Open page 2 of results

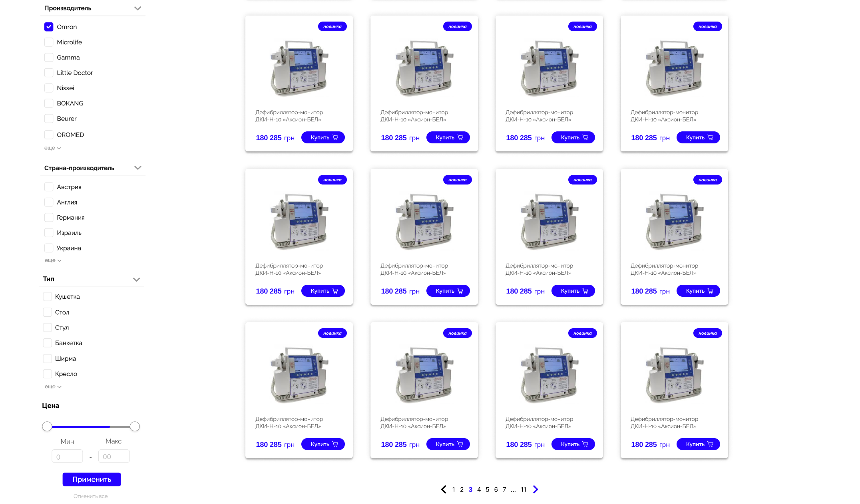[462, 489]
